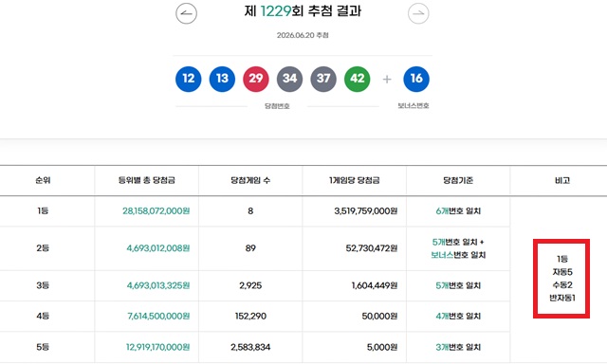Click red winning number ball 29
The image size is (607, 364).
click(x=256, y=79)
